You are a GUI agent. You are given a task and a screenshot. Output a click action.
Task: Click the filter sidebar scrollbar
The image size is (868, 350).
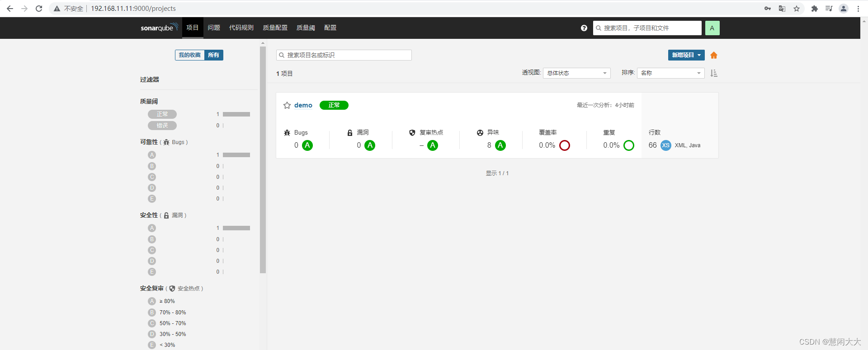263,160
